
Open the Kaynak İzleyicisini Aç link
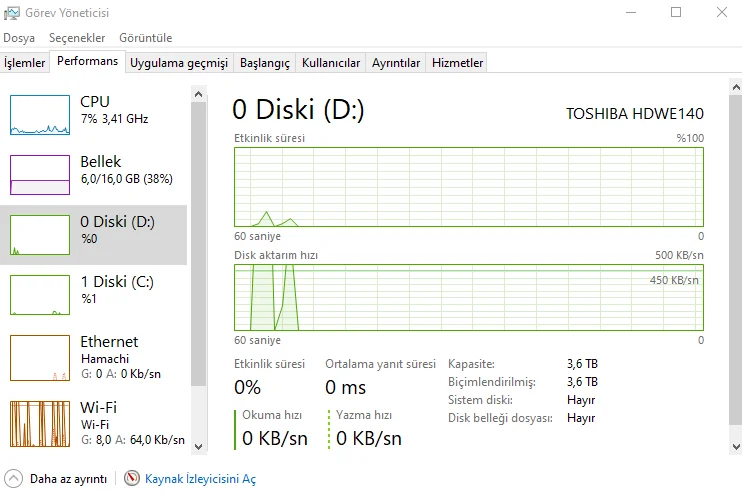point(200,479)
